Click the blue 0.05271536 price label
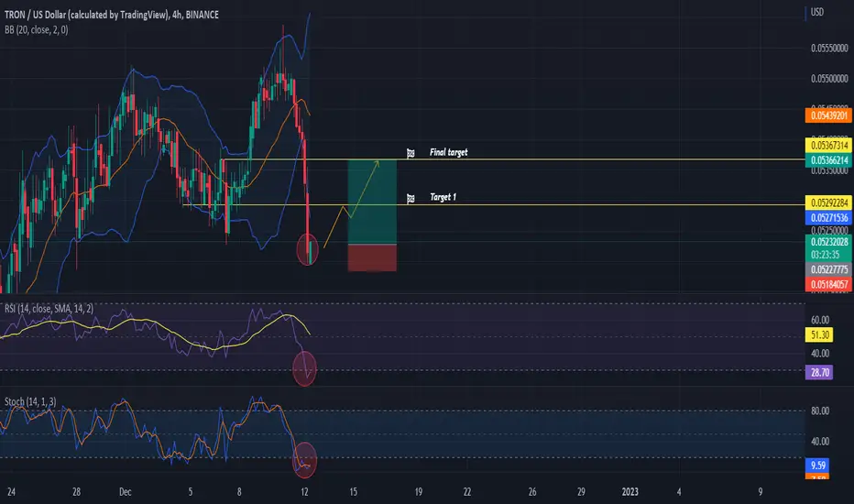This screenshot has width=854, height=504. pyautogui.click(x=828, y=217)
